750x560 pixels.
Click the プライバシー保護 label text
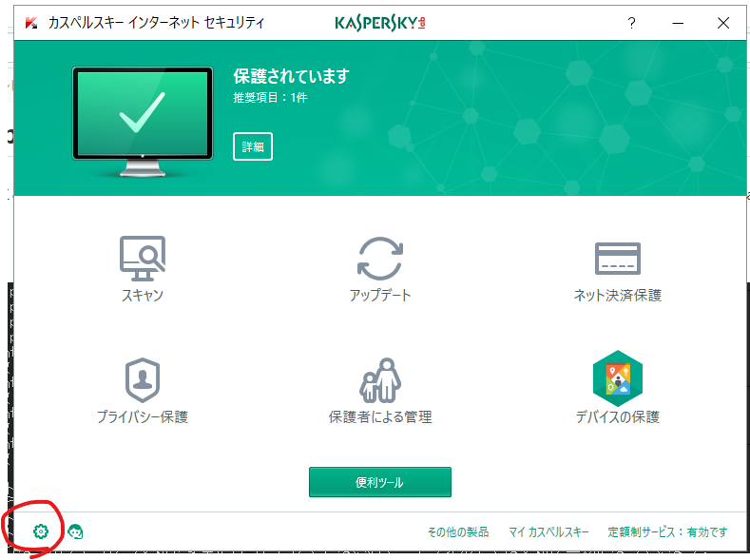click(143, 416)
